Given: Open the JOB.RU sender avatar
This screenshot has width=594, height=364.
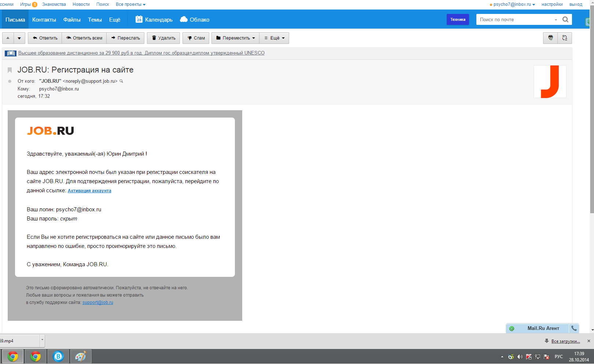Looking at the screenshot, I should click(550, 82).
